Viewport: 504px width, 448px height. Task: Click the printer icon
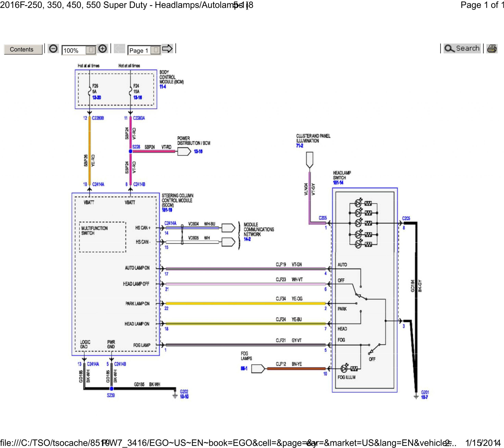pos(492,49)
